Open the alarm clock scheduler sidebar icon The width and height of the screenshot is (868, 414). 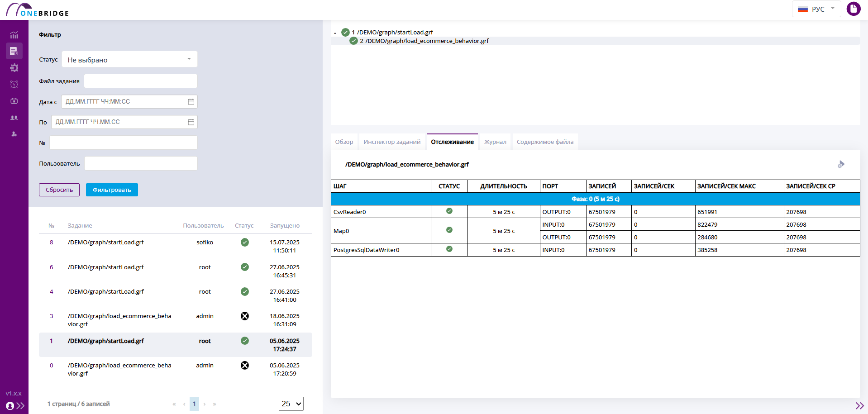click(14, 84)
